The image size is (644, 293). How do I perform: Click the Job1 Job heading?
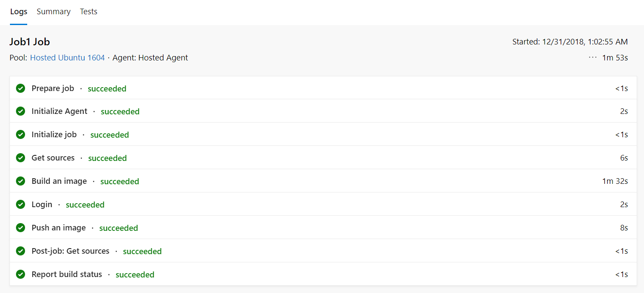point(30,42)
